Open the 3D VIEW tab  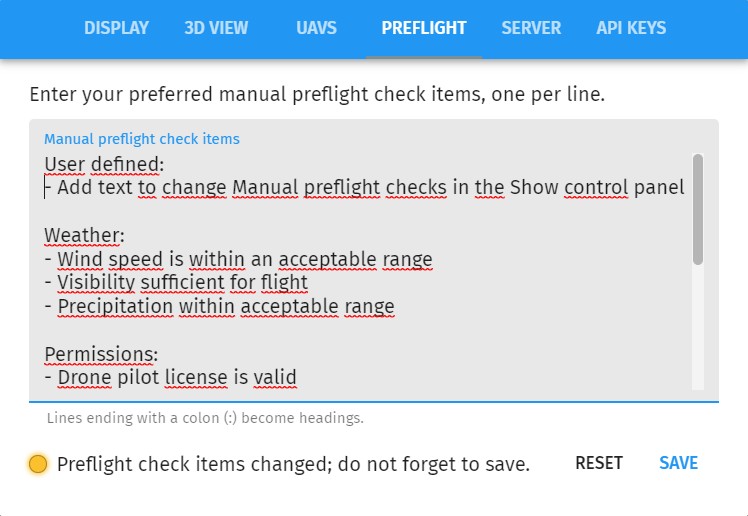tap(216, 28)
